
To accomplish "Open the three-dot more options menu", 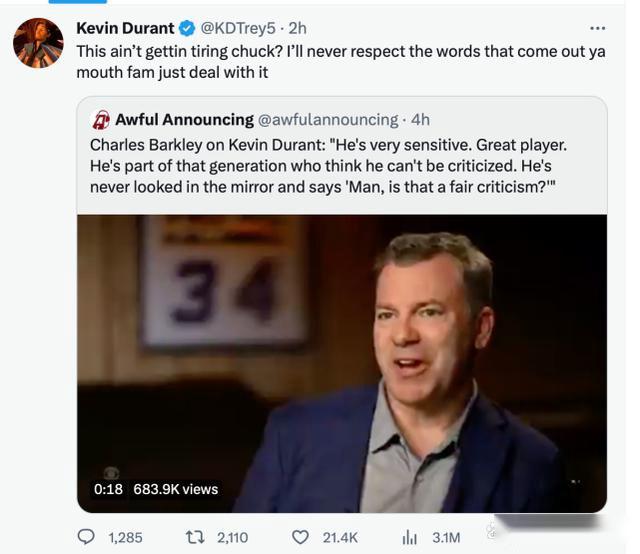I will tap(597, 28).
